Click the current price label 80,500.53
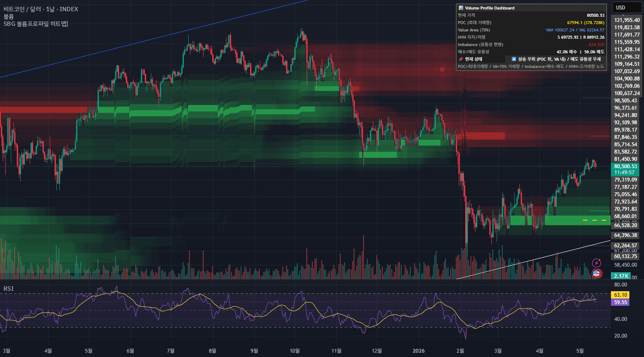 click(626, 166)
